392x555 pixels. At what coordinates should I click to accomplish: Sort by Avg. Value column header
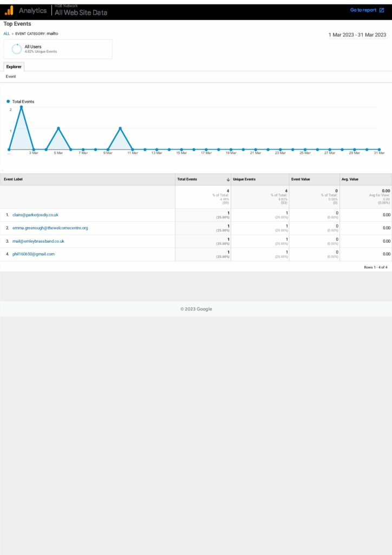pos(350,179)
